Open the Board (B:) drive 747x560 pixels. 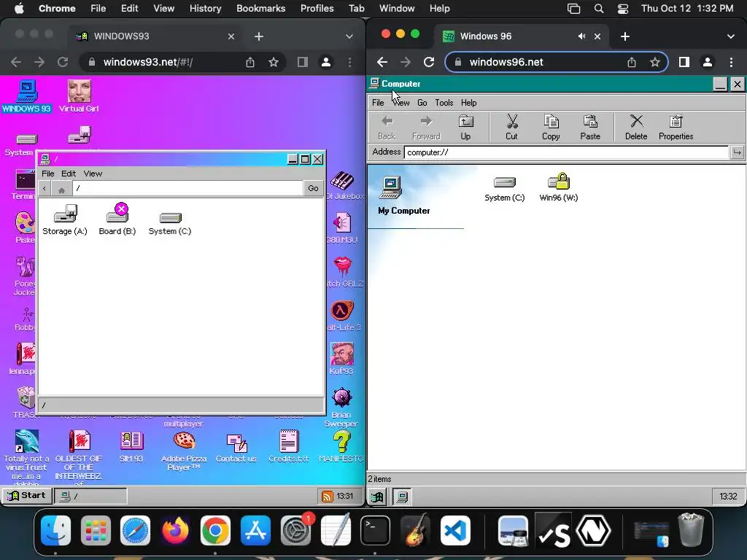click(117, 220)
